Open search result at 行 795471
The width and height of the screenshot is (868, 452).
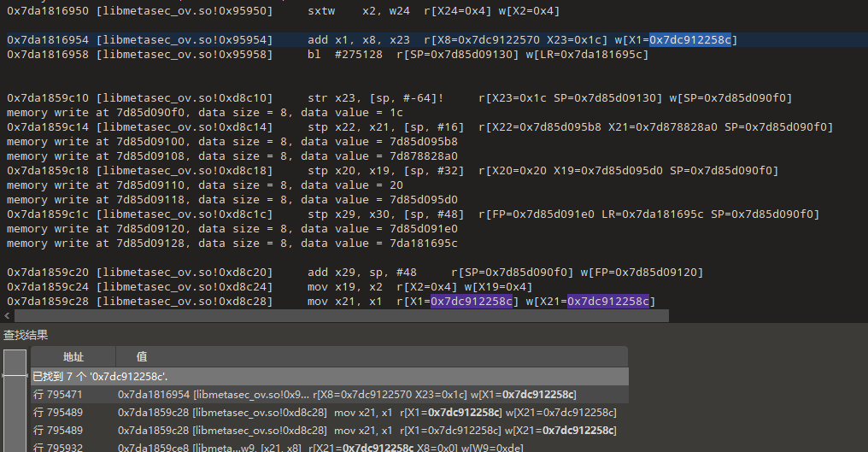coord(342,394)
